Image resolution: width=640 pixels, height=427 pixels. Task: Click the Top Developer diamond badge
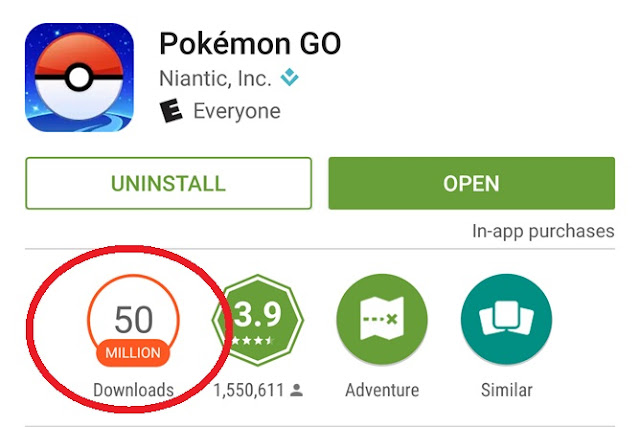(289, 77)
